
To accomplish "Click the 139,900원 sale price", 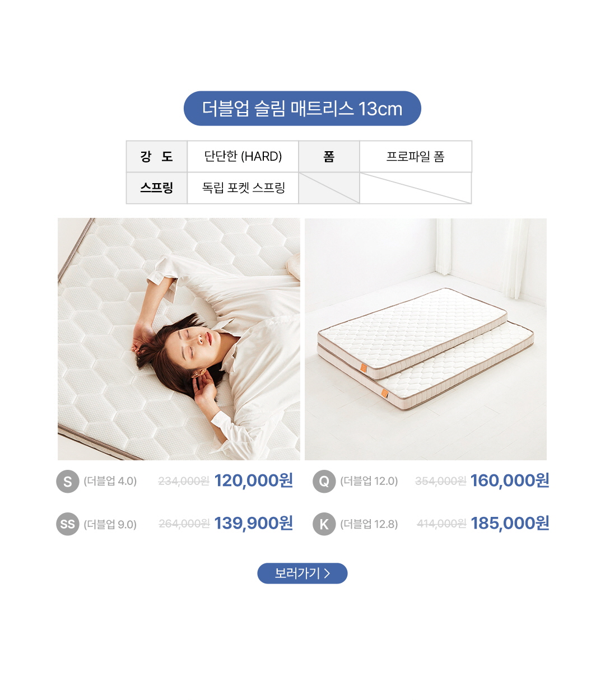I will (x=254, y=524).
